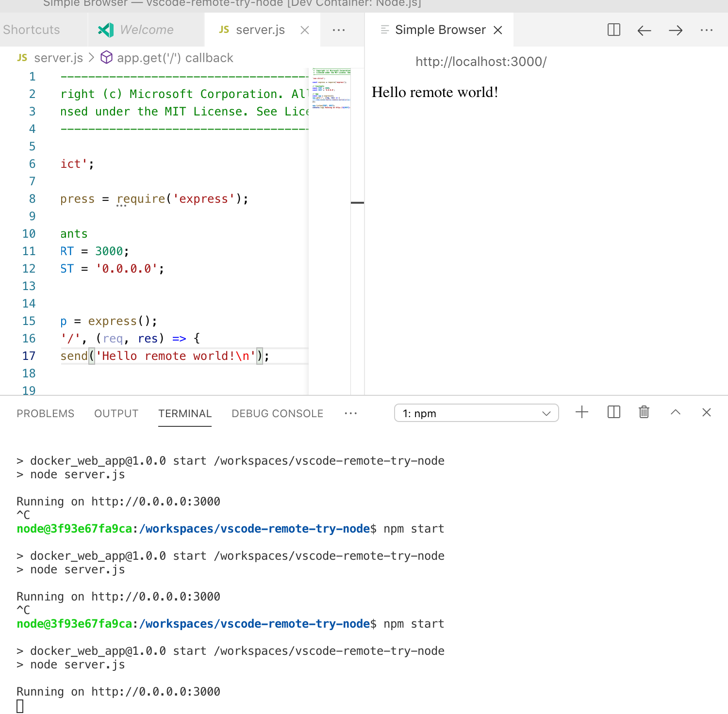Switch to the DEBUG CONSOLE tab

(x=277, y=413)
